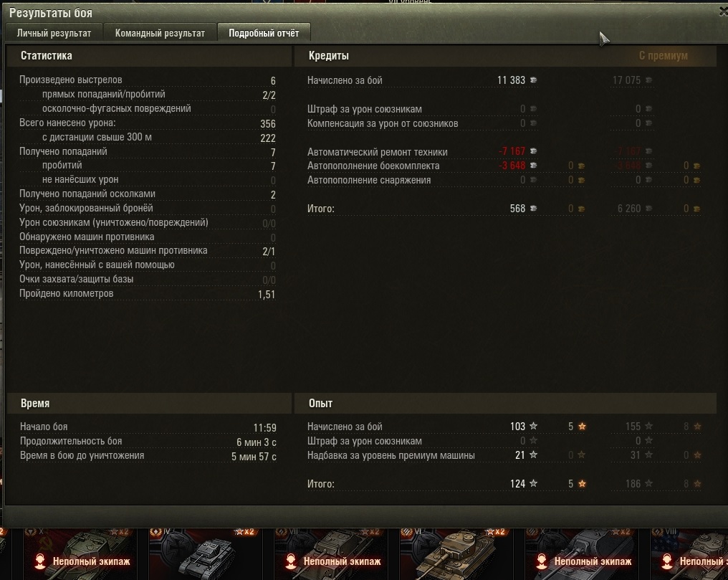
Task: Click the Всего нанесено урона statistics row
Action: pos(148,123)
